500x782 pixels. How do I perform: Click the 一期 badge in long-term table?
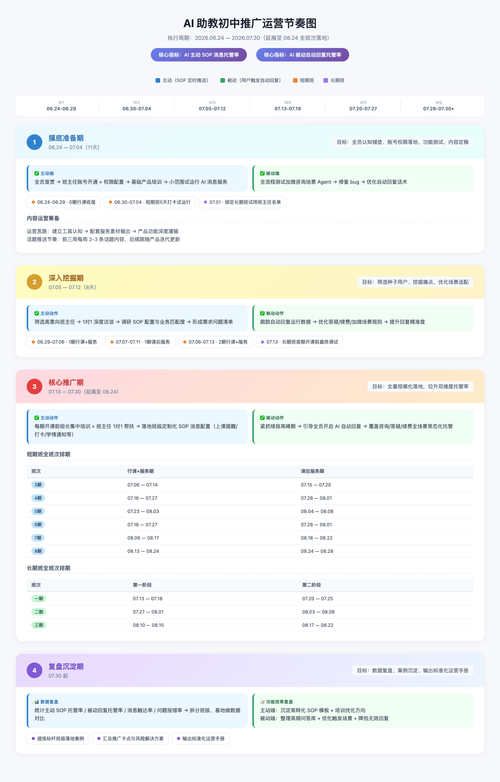38,598
